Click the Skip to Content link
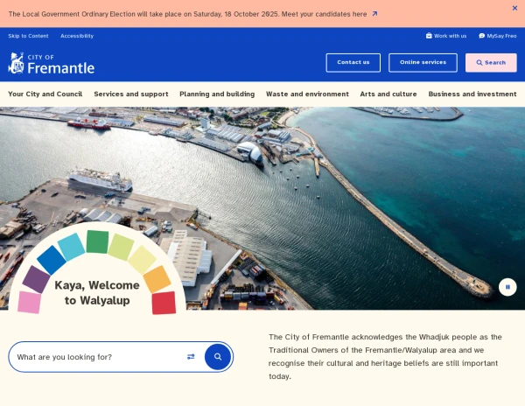The width and height of the screenshot is (525, 420). 28,36
